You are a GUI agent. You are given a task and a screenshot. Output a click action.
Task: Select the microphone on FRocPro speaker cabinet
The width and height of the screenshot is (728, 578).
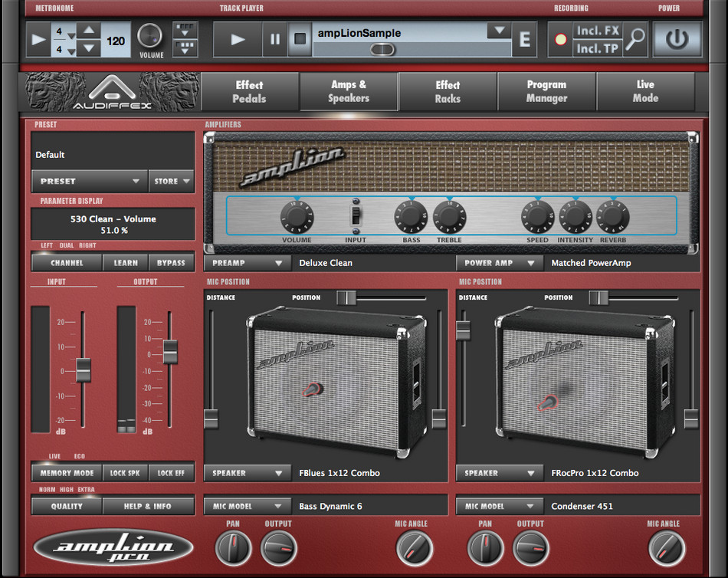pos(549,402)
